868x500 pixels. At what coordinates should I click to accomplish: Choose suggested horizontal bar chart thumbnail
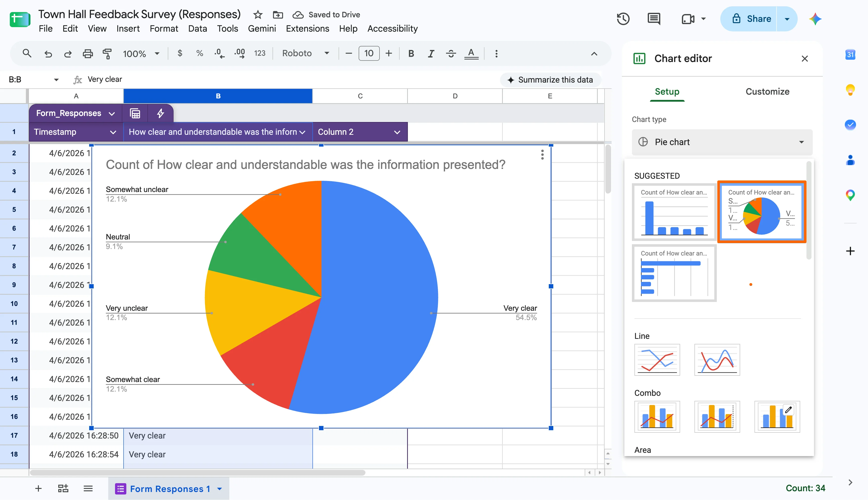pyautogui.click(x=674, y=273)
